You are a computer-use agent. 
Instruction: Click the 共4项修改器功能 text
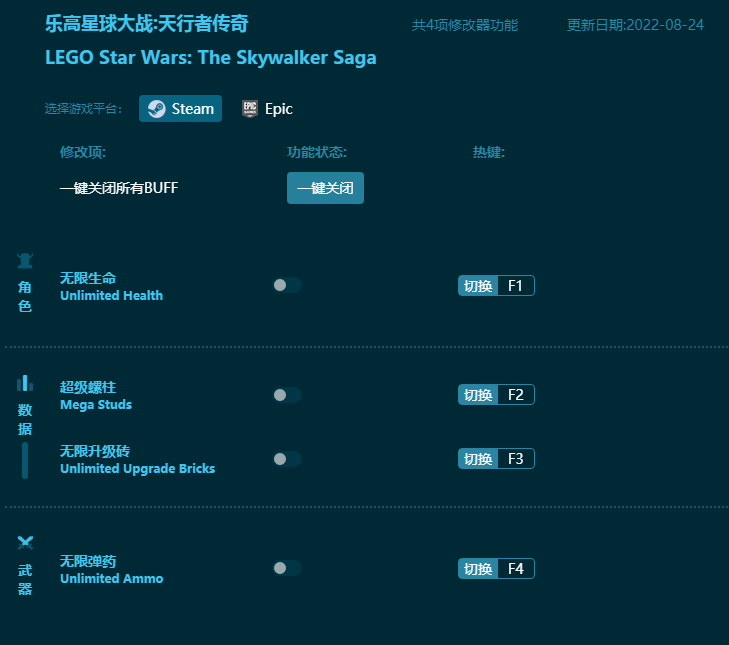pyautogui.click(x=465, y=25)
